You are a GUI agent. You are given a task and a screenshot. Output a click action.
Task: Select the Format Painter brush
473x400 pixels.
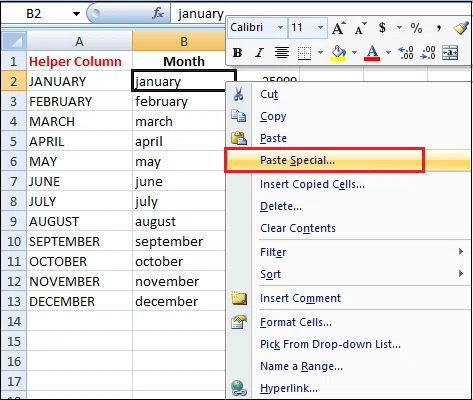coord(461,28)
